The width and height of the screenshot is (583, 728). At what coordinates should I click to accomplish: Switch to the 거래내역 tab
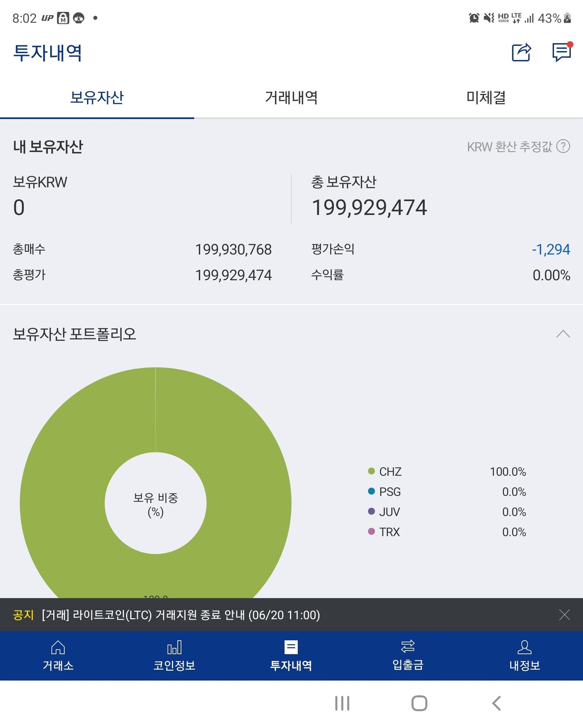click(291, 97)
